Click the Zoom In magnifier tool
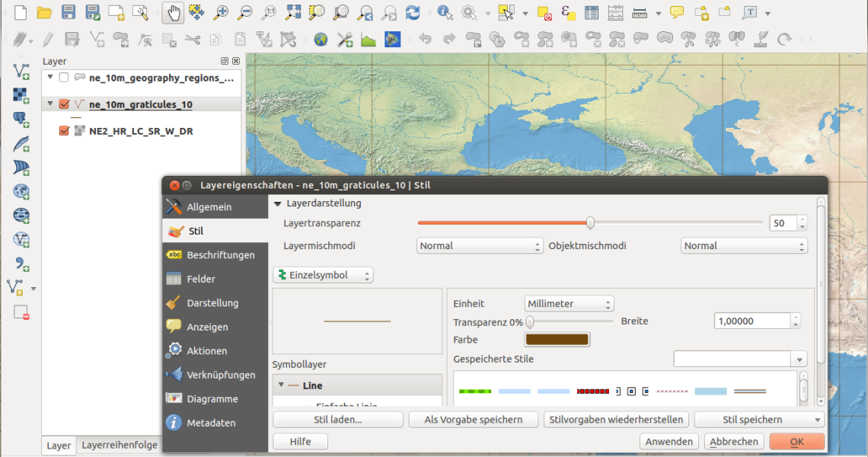Image resolution: width=868 pixels, height=457 pixels. (x=221, y=12)
